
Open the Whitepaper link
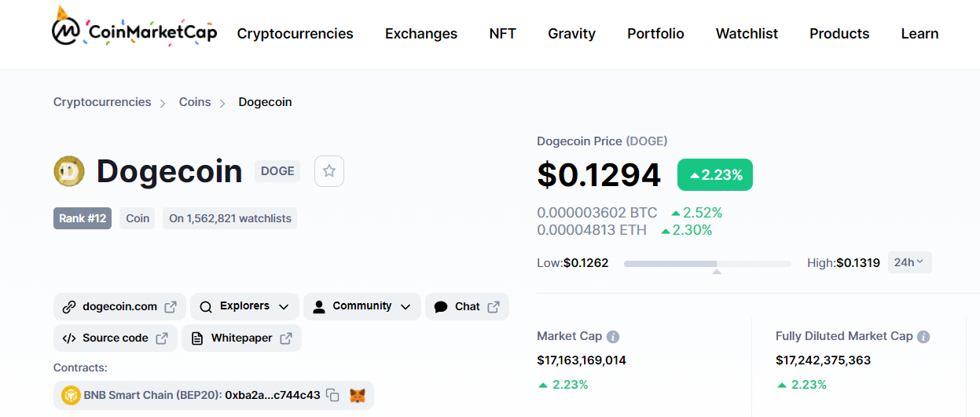242,338
